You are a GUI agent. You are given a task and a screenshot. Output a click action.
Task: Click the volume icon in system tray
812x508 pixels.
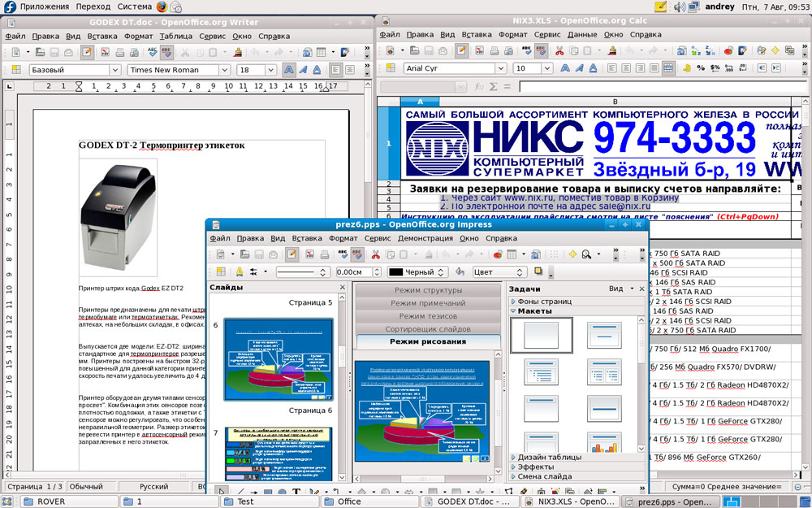coord(680,7)
